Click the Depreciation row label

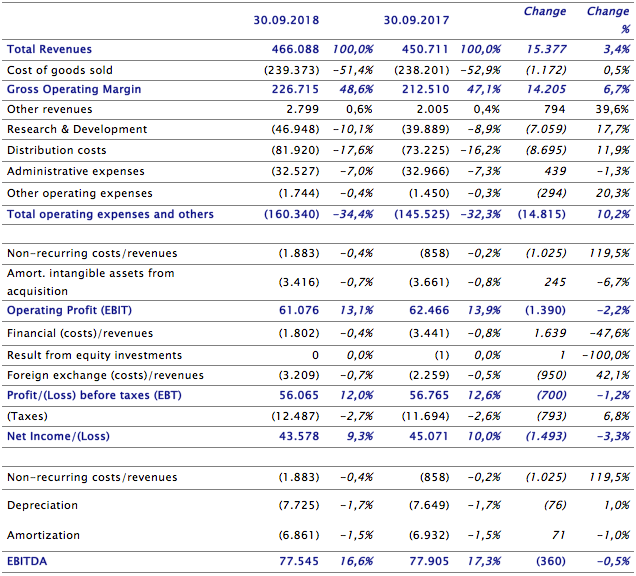[42, 506]
